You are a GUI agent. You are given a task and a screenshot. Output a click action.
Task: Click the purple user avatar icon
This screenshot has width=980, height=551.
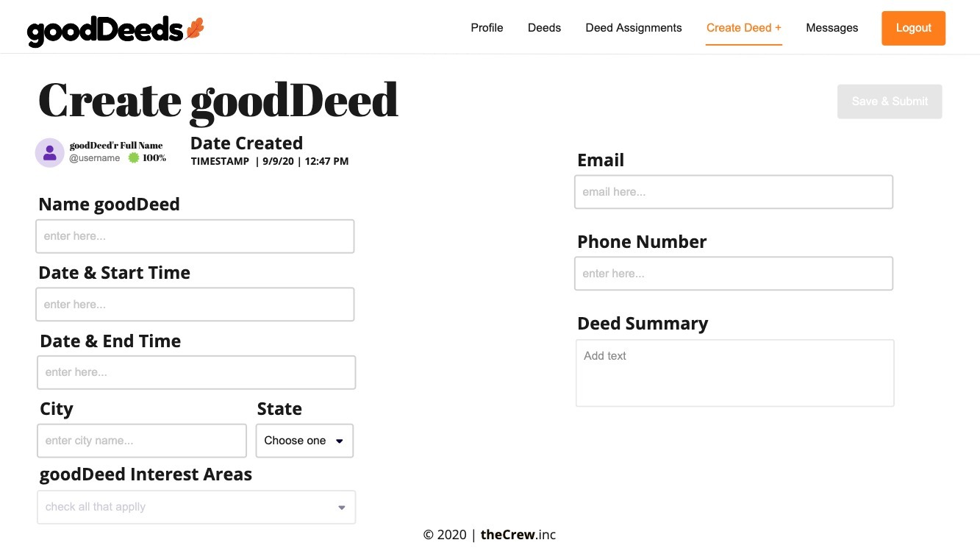[49, 152]
